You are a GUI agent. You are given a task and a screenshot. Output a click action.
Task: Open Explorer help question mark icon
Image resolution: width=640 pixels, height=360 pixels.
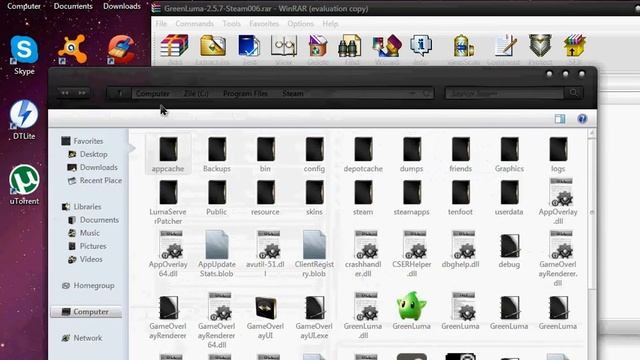pos(582,119)
